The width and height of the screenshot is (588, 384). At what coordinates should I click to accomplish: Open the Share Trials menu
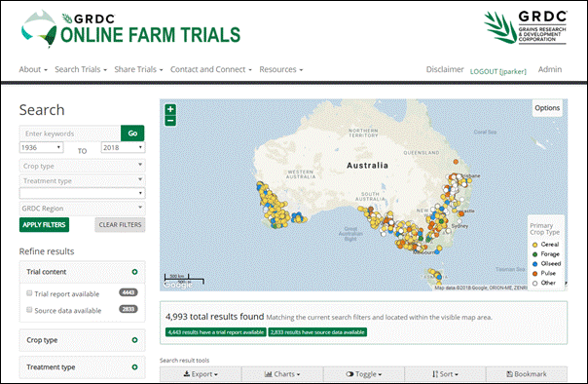coord(138,69)
